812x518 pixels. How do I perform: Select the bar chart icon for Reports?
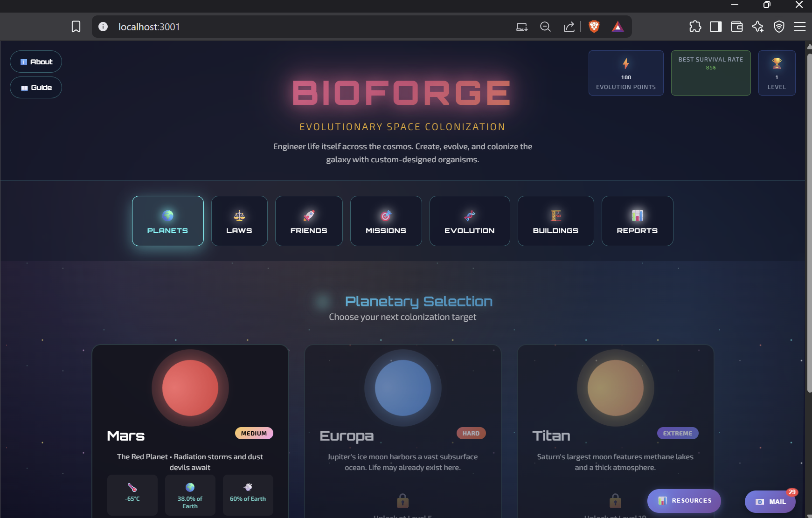637,215
